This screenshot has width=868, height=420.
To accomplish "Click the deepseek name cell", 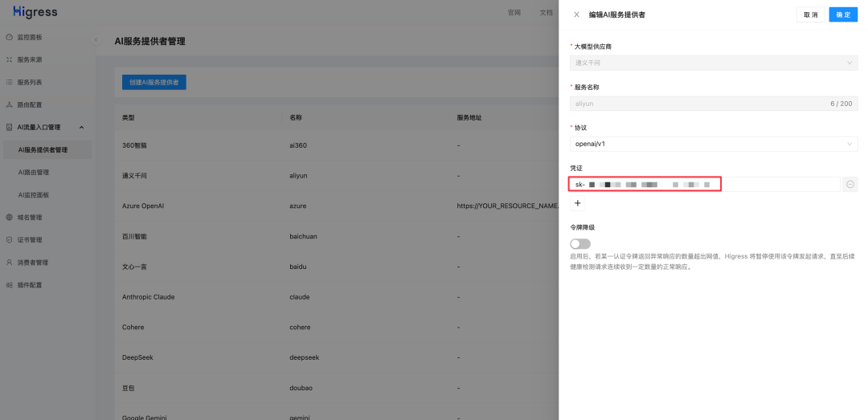I will 305,357.
